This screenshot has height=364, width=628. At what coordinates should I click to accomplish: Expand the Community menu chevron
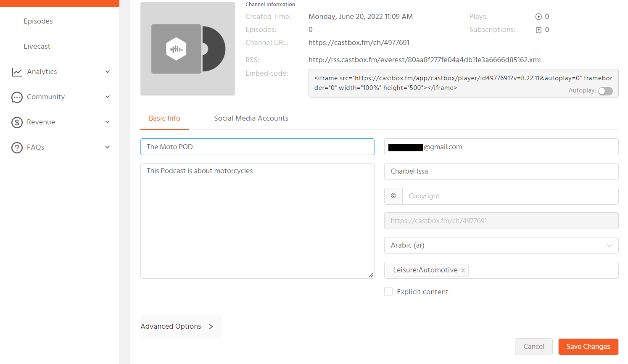click(108, 97)
